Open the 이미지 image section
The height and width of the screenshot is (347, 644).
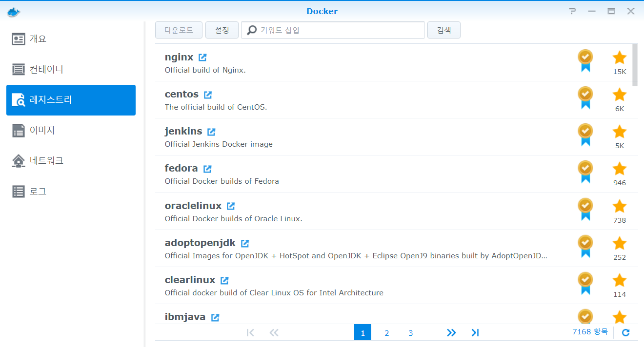point(71,130)
